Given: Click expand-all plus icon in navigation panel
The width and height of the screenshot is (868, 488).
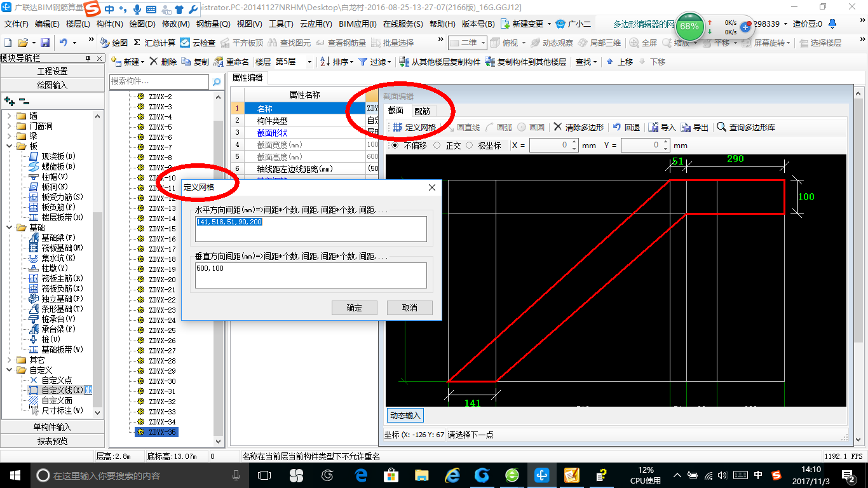Looking at the screenshot, I should pyautogui.click(x=9, y=100).
